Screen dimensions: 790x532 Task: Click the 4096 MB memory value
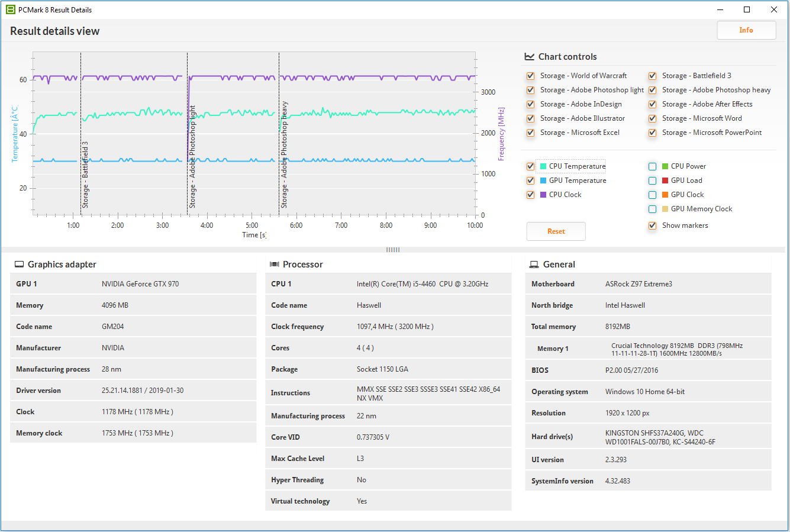(x=115, y=305)
